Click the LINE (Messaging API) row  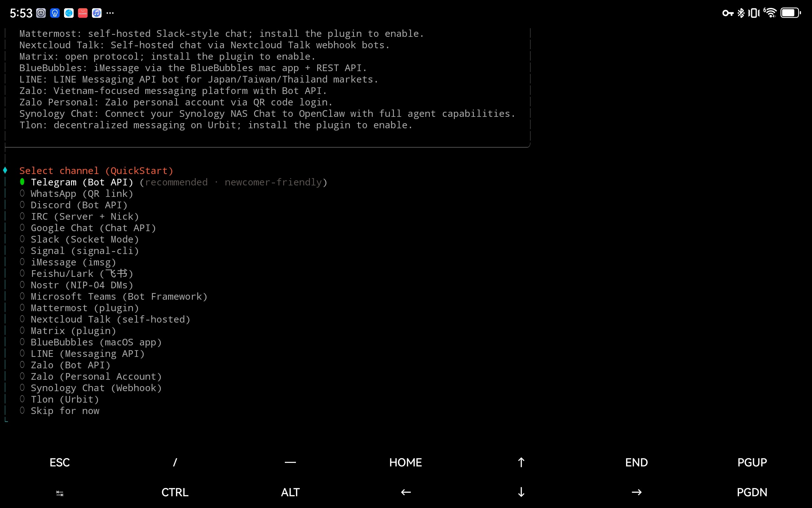point(82,353)
